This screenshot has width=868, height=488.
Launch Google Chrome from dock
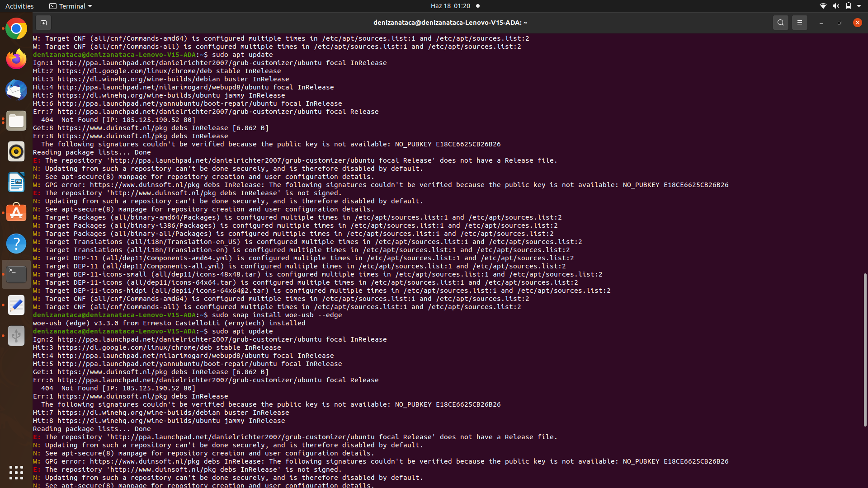coord(16,29)
